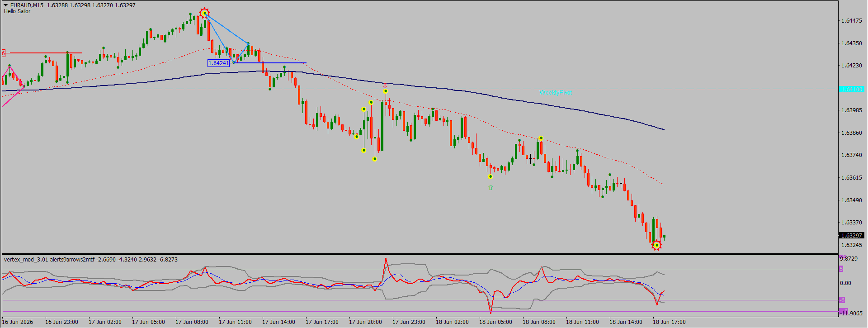The height and width of the screenshot is (328, 868).
Task: Click the -11.9065 value on the indicator scale
Action: (x=851, y=313)
